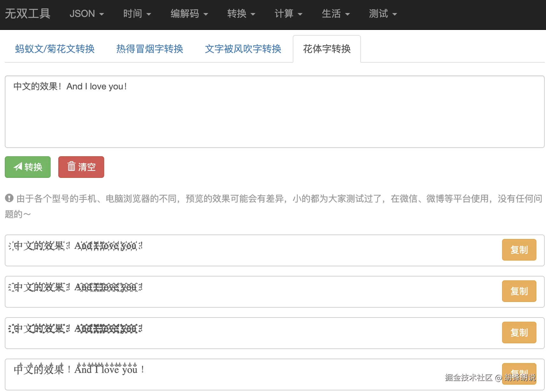This screenshot has width=546, height=392.
Task: Expand the 转换 navbar menu
Action: [241, 14]
